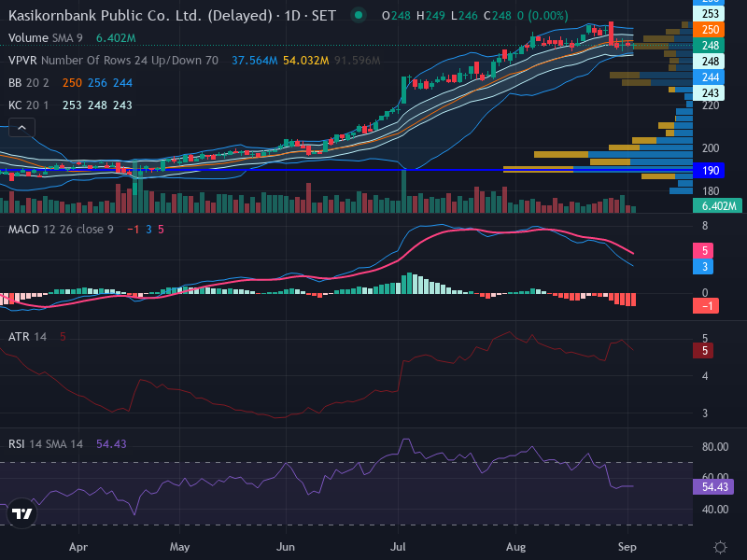This screenshot has width=747, height=560.
Task: Click the green market status dot
Action: (x=359, y=16)
